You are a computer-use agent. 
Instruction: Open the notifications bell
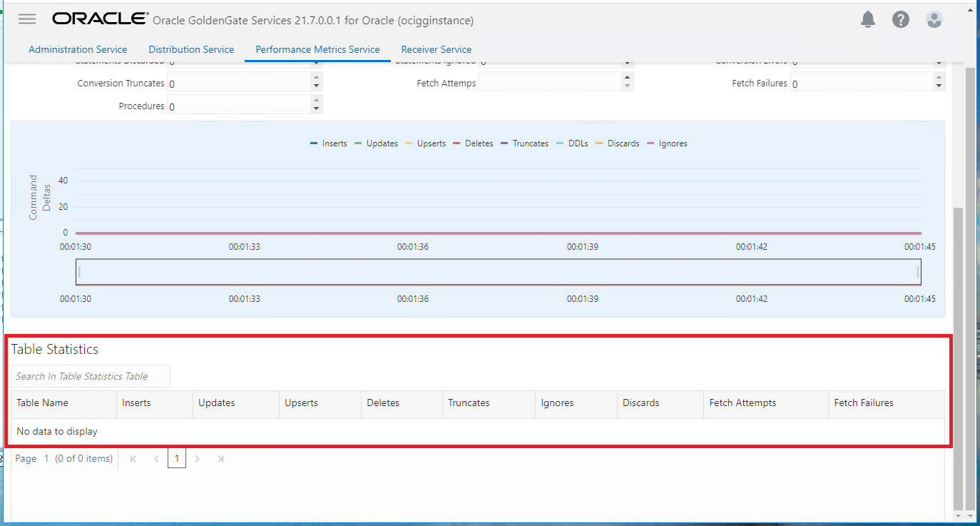867,20
